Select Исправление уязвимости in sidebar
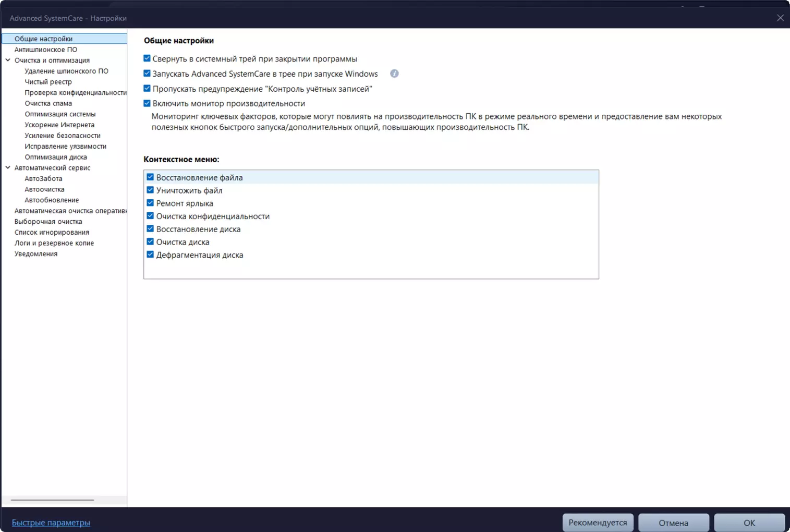 (66, 146)
